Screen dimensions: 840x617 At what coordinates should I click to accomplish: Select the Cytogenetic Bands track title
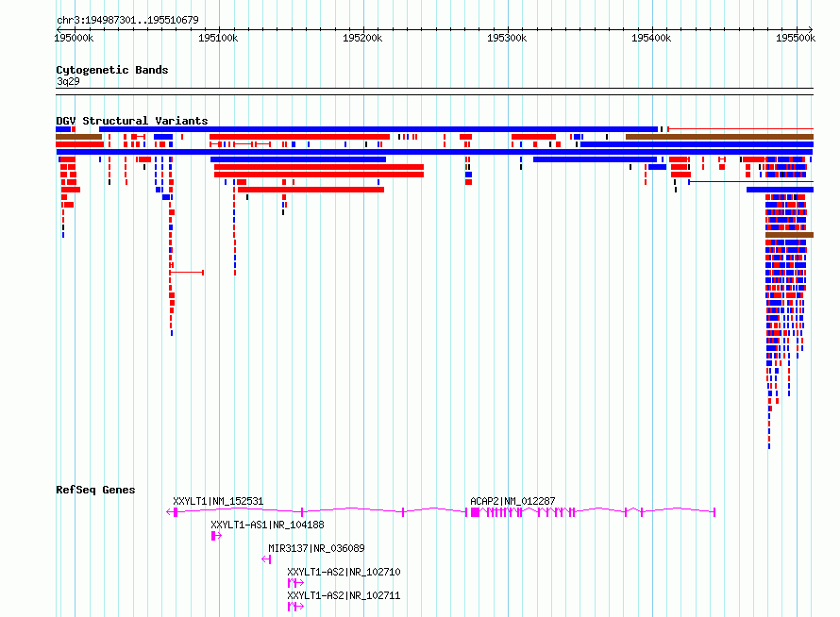(x=112, y=70)
